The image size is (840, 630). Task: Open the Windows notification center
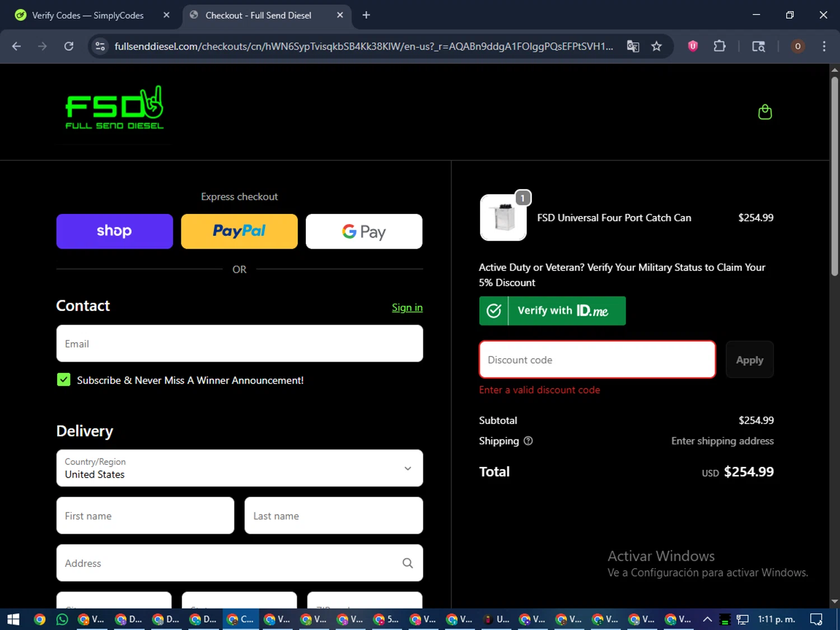816,619
